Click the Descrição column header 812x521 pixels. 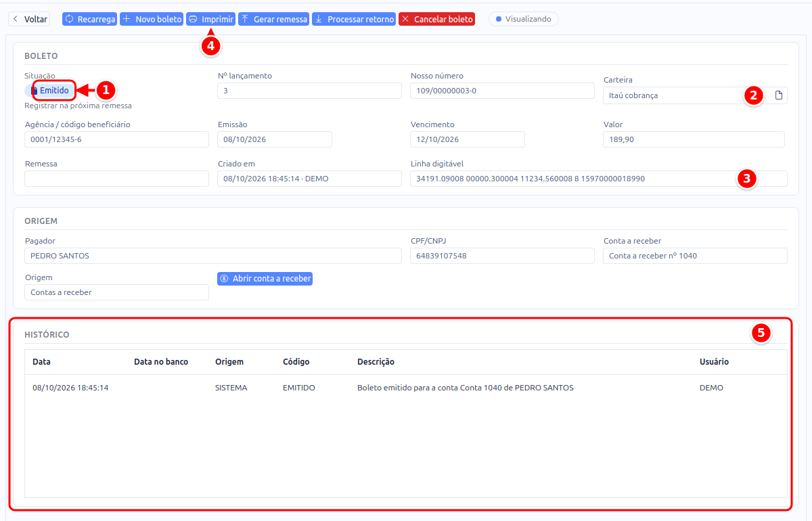(376, 362)
